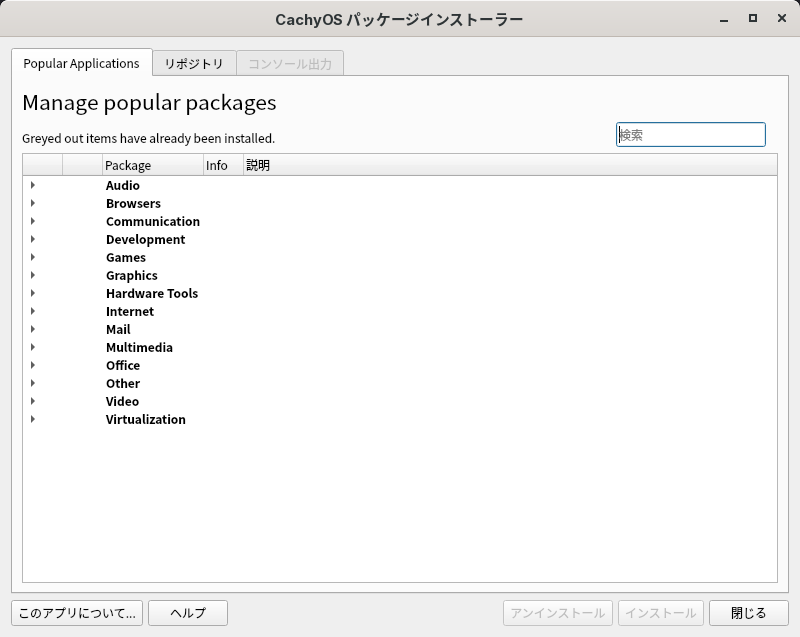Click the ヘルプ button
This screenshot has width=800, height=637.
coord(188,613)
